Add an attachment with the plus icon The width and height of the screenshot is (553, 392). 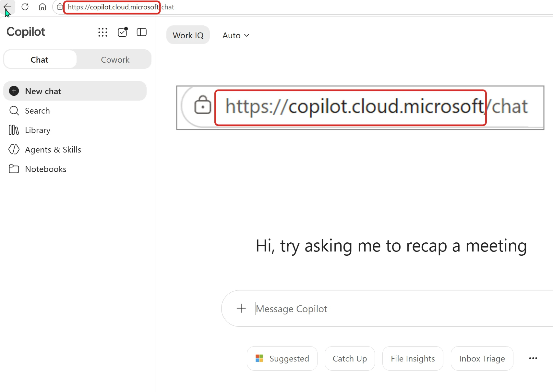pos(241,308)
